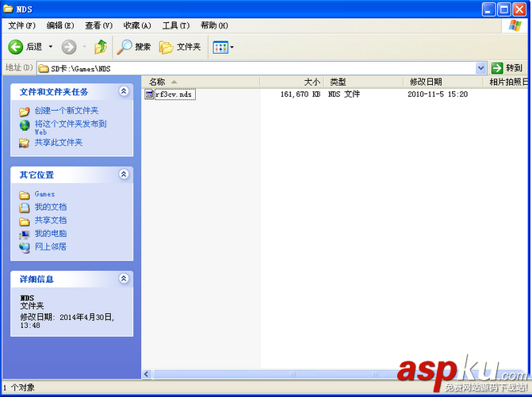Image resolution: width=532 pixels, height=397 pixels.
Task: Collapse the 其它位置 panel
Action: (x=124, y=174)
